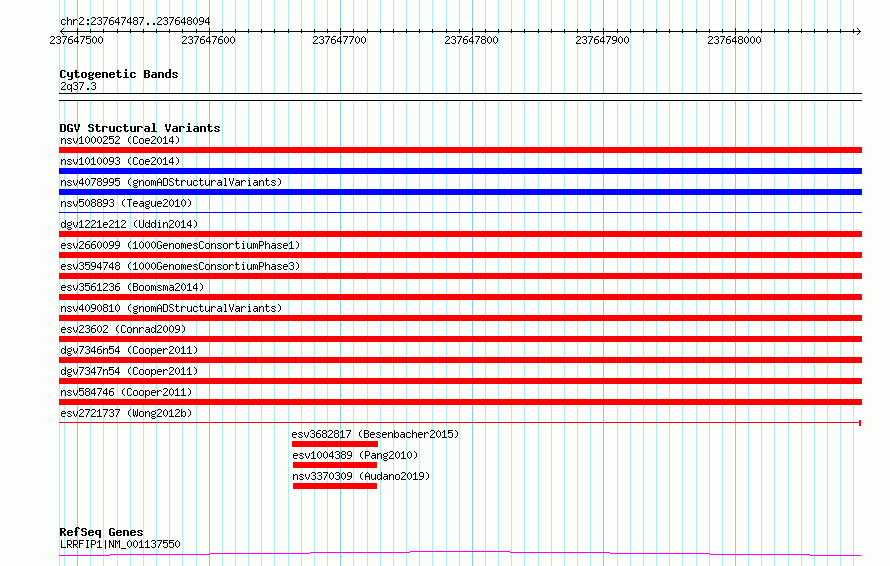This screenshot has width=890, height=566.
Task: Click nsv584746 (Cooper2011) label
Action: [x=126, y=392]
